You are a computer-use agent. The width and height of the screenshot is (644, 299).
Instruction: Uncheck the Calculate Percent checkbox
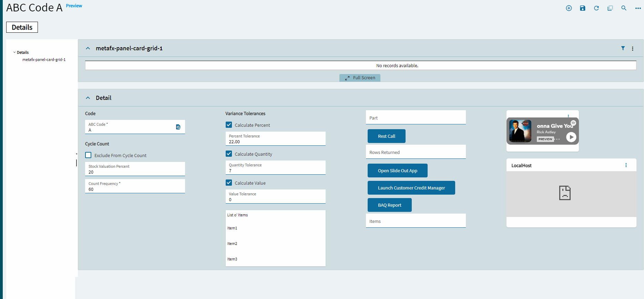229,125
